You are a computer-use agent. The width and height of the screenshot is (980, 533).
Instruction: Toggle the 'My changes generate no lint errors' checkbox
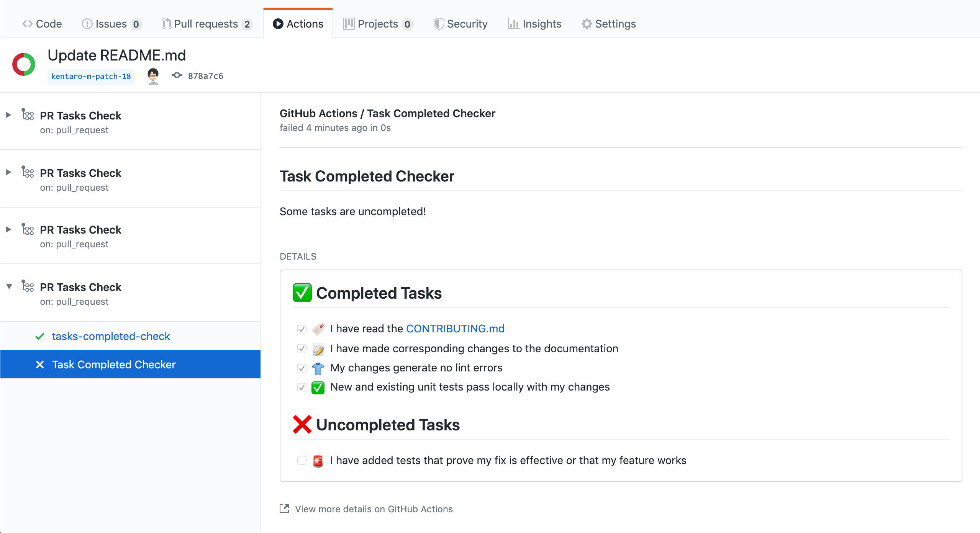pyautogui.click(x=302, y=368)
